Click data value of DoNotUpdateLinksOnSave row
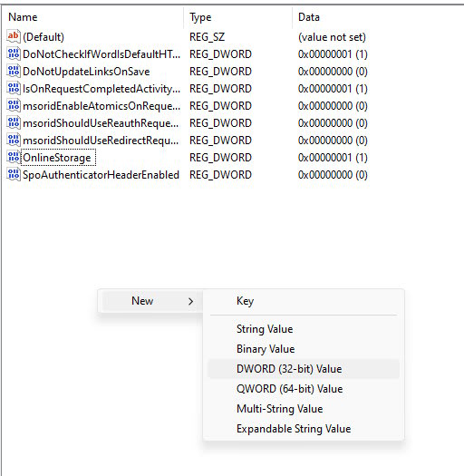This screenshot has width=464, height=476. point(333,72)
